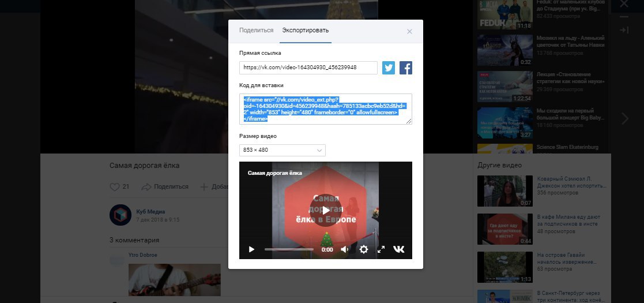Screen dimensions: 644x303
Task: Open Science Slam Ekaterinburg video
Action: 567,147
